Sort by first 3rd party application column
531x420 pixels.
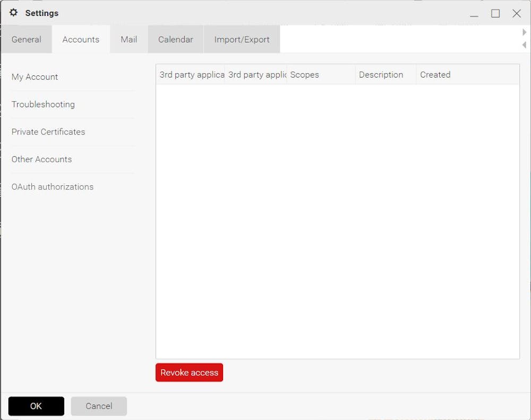(190, 74)
